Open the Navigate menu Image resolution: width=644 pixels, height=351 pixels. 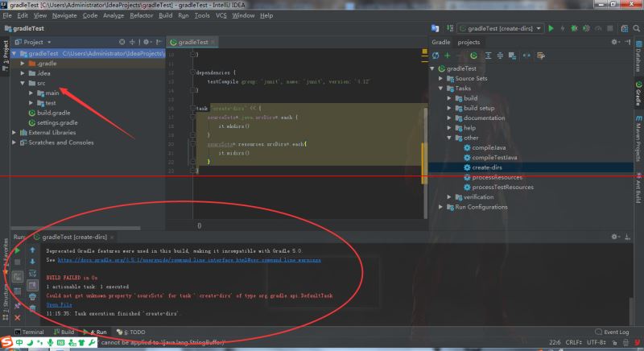[x=64, y=15]
